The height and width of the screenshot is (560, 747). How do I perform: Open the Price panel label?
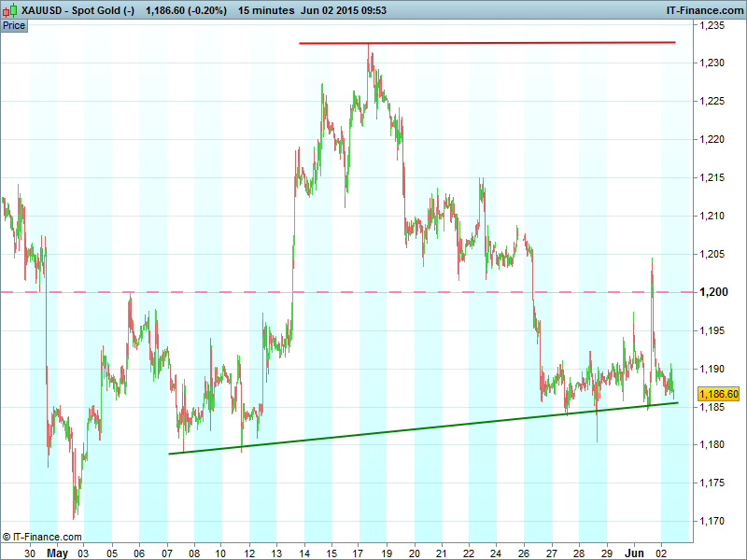pos(14,25)
